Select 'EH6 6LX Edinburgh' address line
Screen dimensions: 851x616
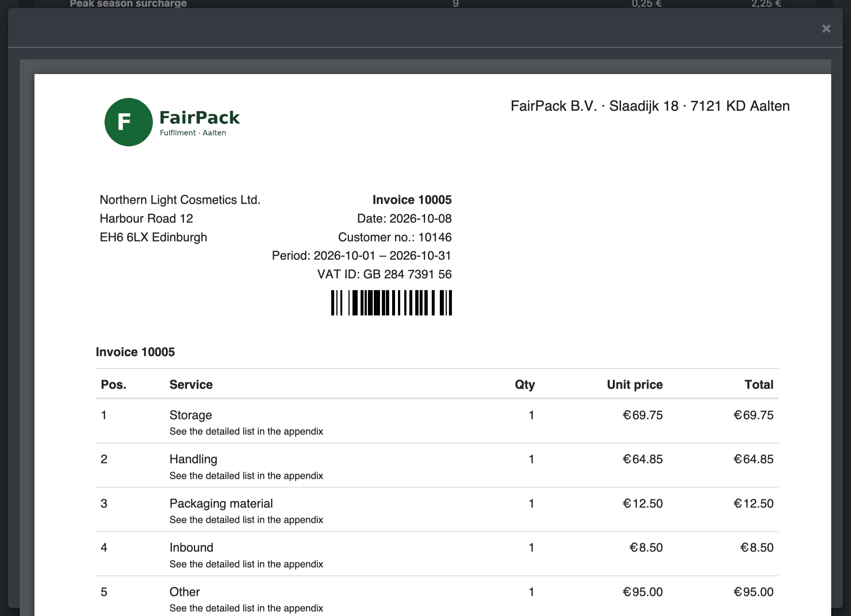(x=153, y=237)
